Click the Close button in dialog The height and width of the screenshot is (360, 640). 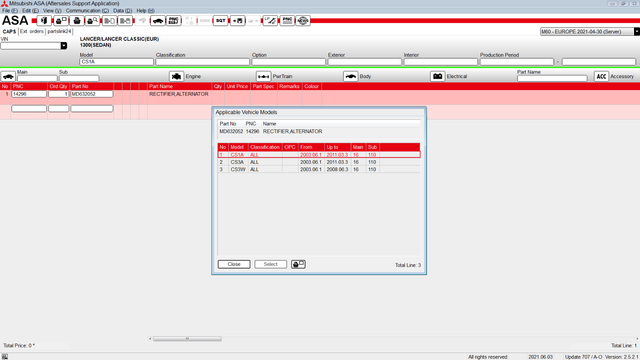(234, 264)
